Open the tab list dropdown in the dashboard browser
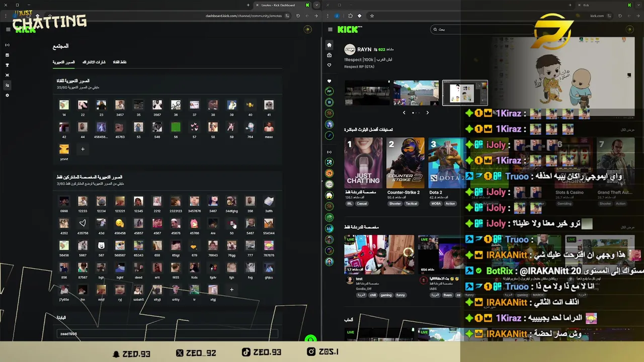The height and width of the screenshot is (362, 644). pos(316,5)
